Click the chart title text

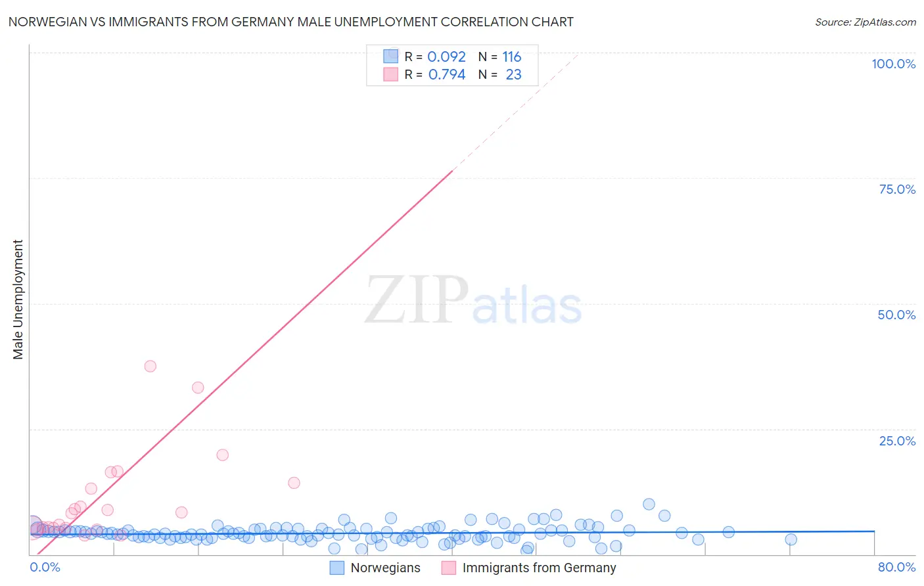tap(290, 22)
